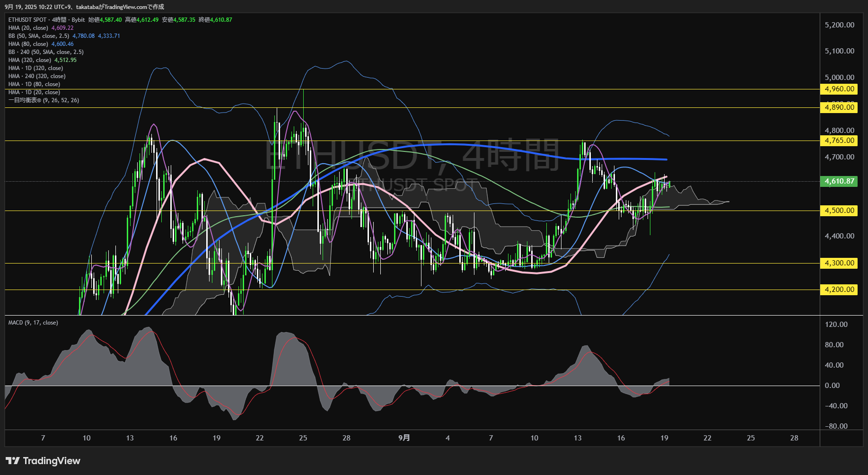The width and height of the screenshot is (868, 475).
Task: Click the HMA 20 value 4,609.22
Action: [x=62, y=28]
